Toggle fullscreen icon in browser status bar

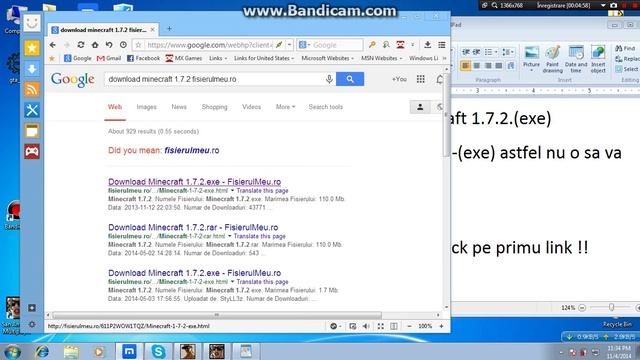(x=380, y=326)
